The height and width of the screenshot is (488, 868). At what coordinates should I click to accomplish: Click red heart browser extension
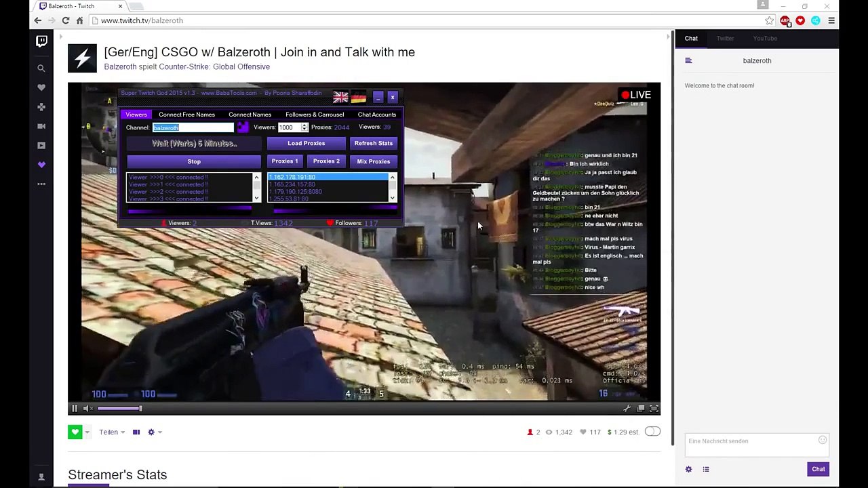point(800,20)
